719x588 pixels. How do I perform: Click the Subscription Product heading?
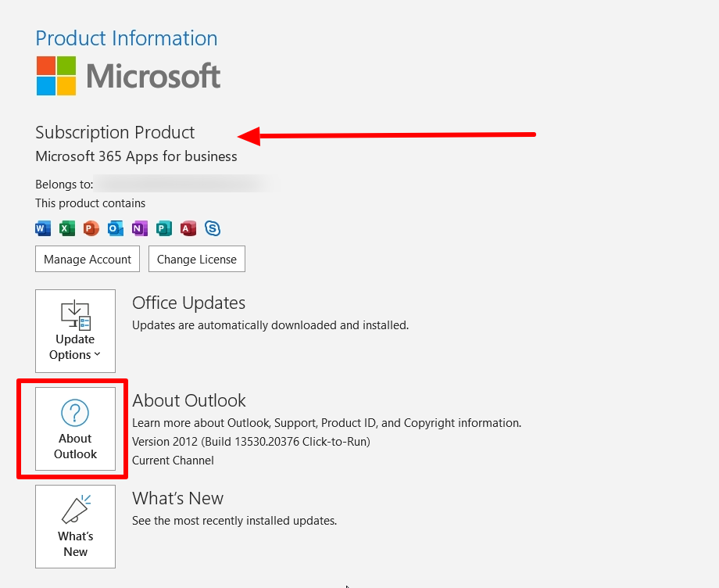pyautogui.click(x=115, y=133)
